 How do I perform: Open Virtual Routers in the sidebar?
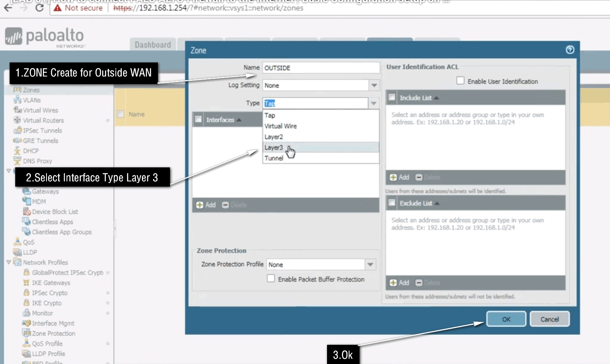(x=43, y=121)
